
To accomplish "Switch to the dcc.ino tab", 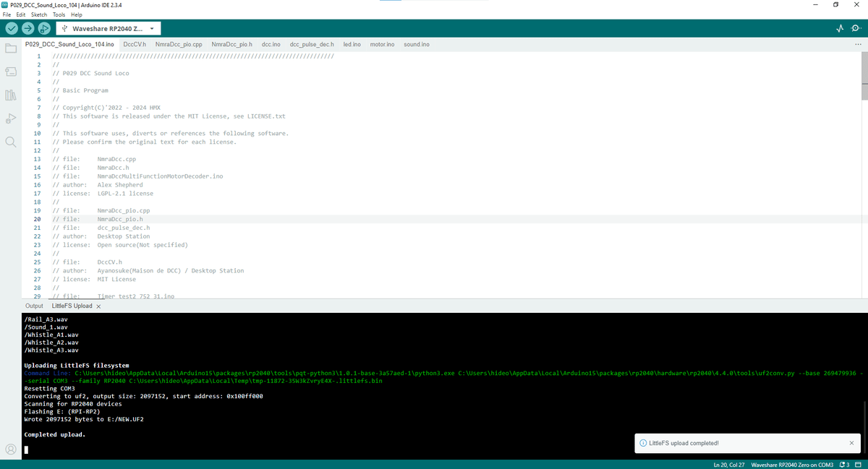I will (271, 45).
